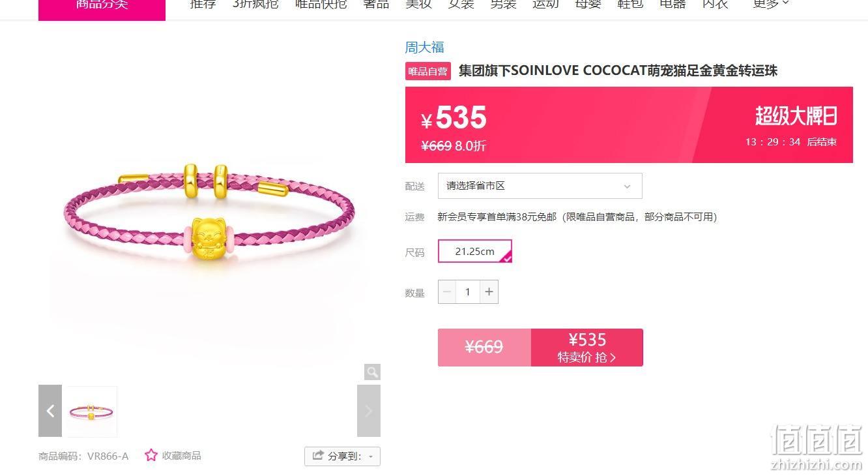Image resolution: width=868 pixels, height=476 pixels.
Task: Expand the 分享到 dropdown arrow
Action: click(371, 456)
